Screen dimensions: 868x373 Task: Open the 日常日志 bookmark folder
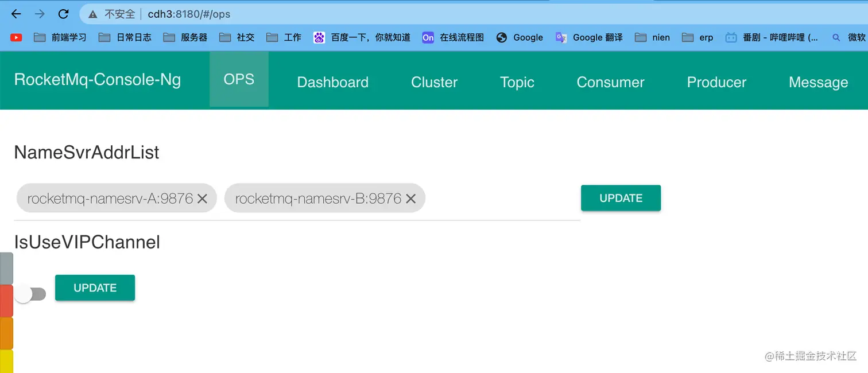125,37
